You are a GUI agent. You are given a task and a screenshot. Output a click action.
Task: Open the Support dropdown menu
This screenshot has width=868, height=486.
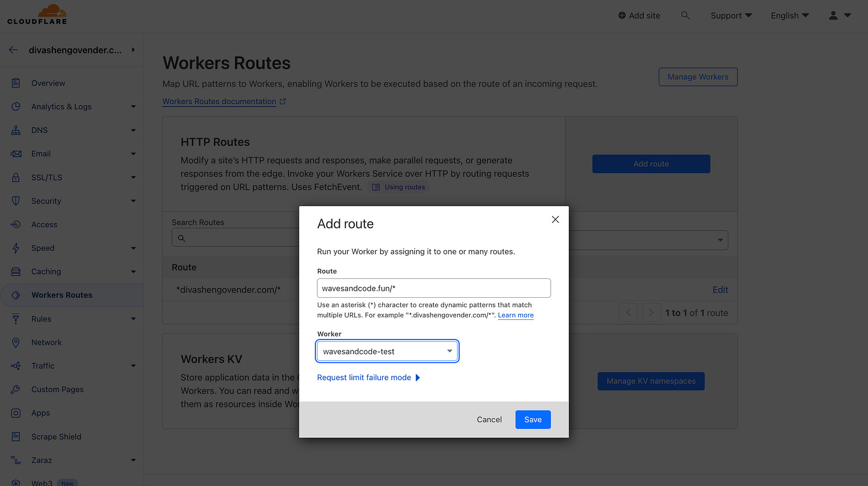click(731, 15)
